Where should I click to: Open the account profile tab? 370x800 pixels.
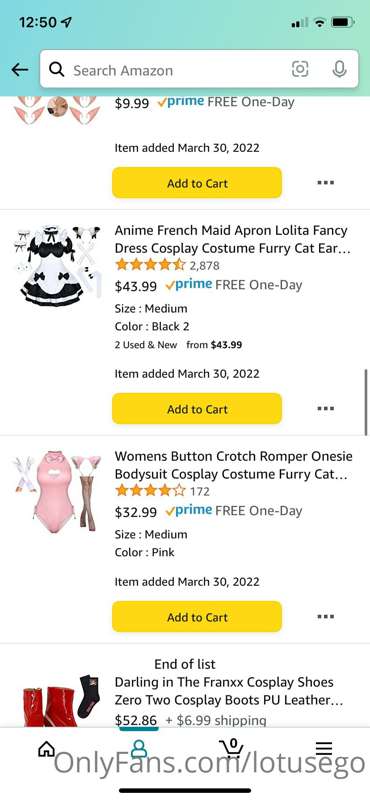138,749
